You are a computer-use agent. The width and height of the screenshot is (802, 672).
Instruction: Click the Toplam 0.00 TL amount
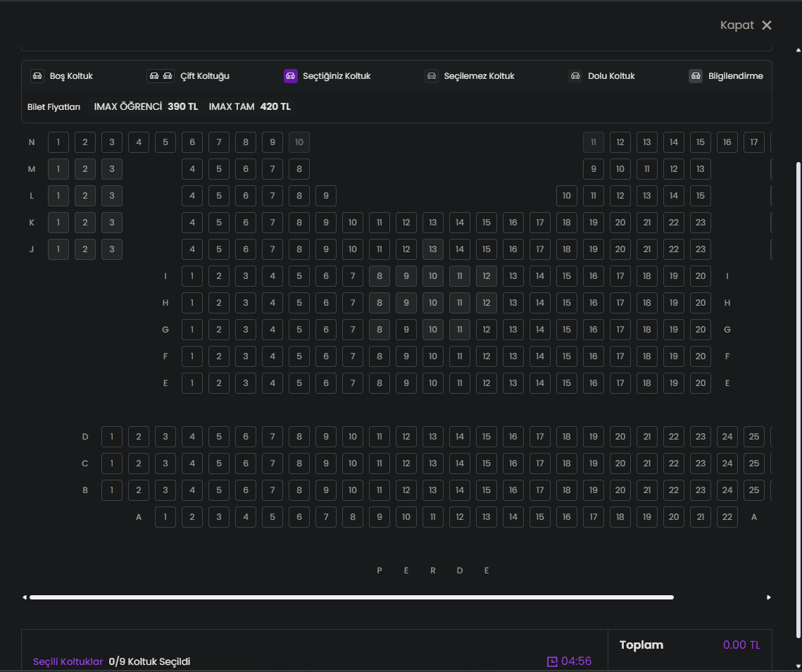[741, 645]
